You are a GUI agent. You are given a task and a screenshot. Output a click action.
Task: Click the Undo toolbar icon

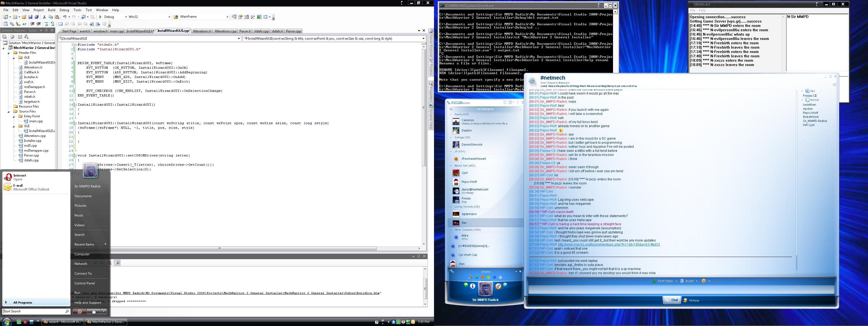[65, 17]
